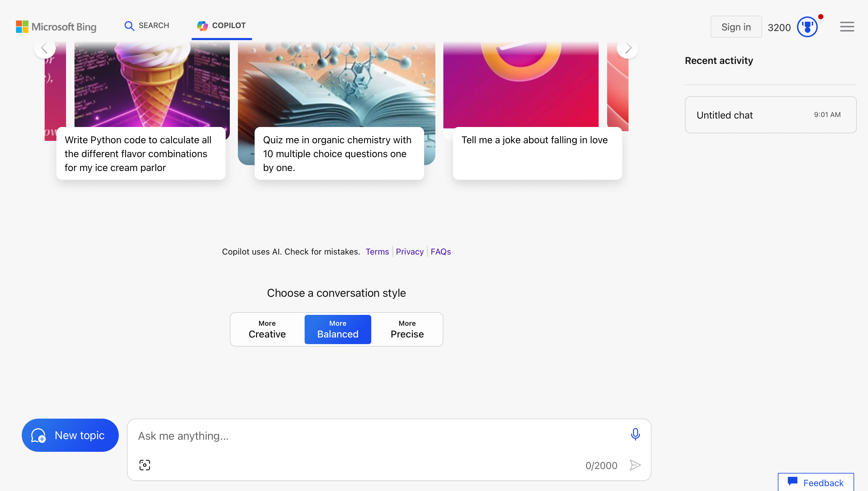Select the Copilot tab

pyautogui.click(x=222, y=26)
